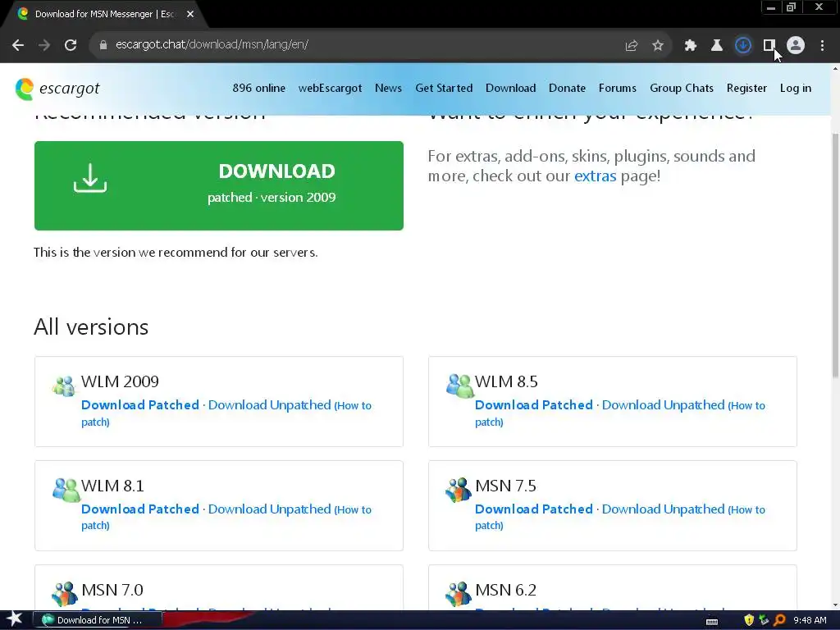
Task: Click the 9:48 AM taskbar clock
Action: 810,620
